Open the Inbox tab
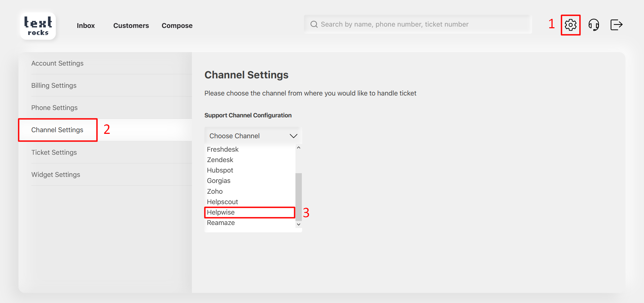The image size is (644, 303). [86, 26]
